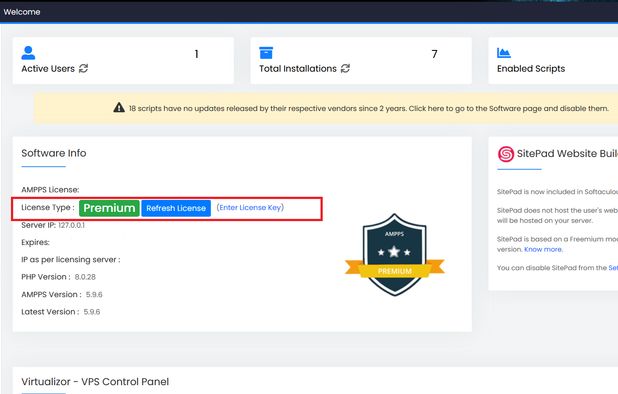
Task: Click the AMPPS Version value 5.9.6
Action: pyautogui.click(x=94, y=294)
